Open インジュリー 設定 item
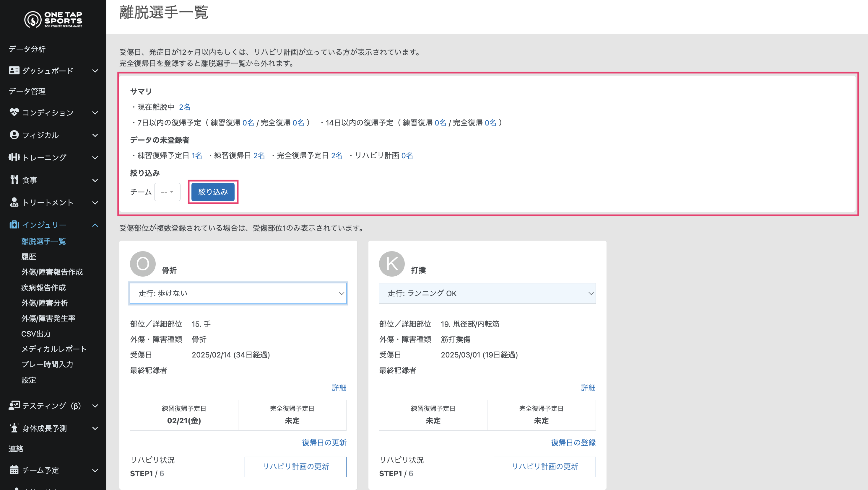Image resolution: width=868 pixels, height=490 pixels. (x=29, y=380)
